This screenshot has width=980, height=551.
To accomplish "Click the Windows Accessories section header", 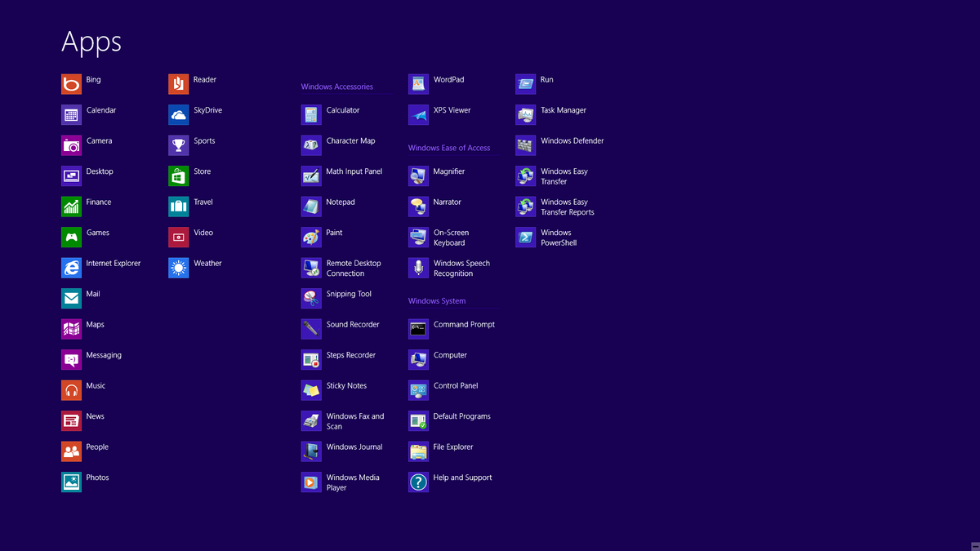I will tap(336, 86).
